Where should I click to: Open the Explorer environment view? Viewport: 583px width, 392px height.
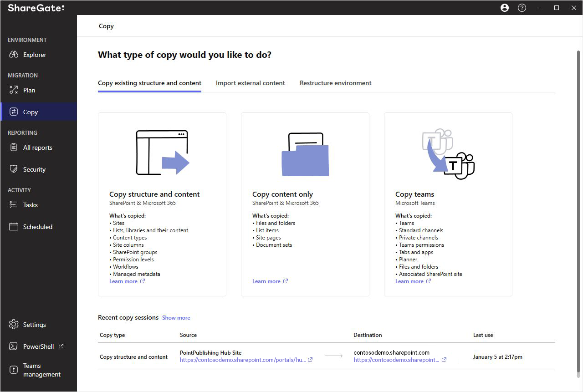tap(34, 54)
